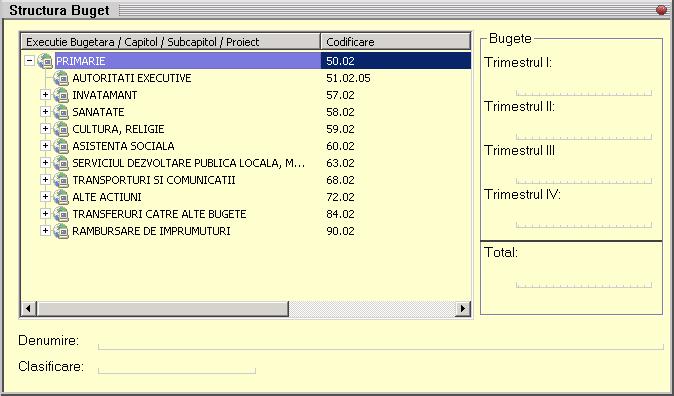
Task: Select RAMBURSARE DE IMPRUMUTURI chapter
Action: (x=151, y=231)
